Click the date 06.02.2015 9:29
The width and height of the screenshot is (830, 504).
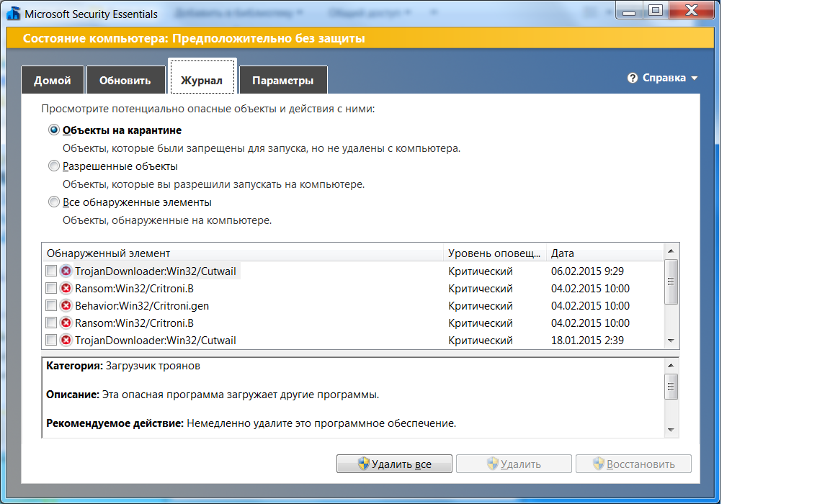(x=587, y=271)
